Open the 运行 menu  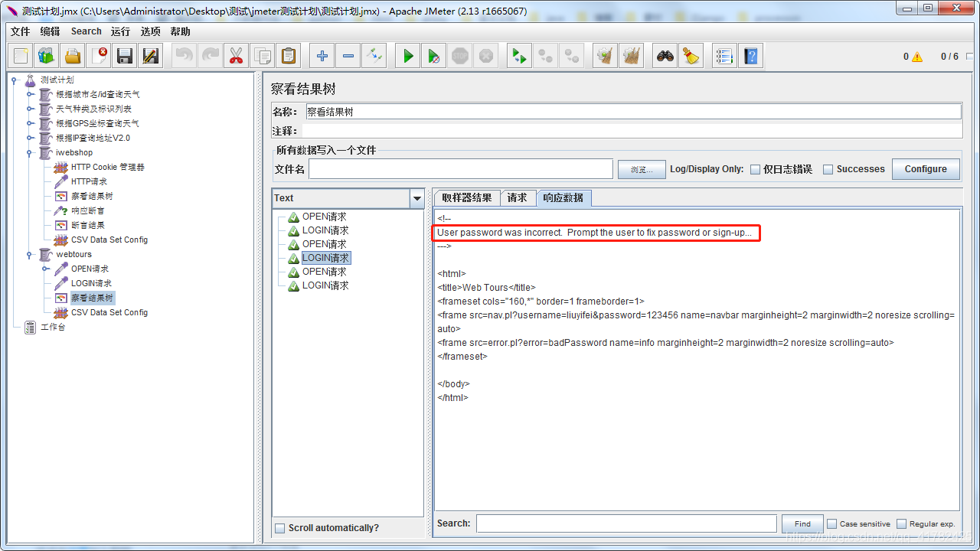tap(120, 31)
